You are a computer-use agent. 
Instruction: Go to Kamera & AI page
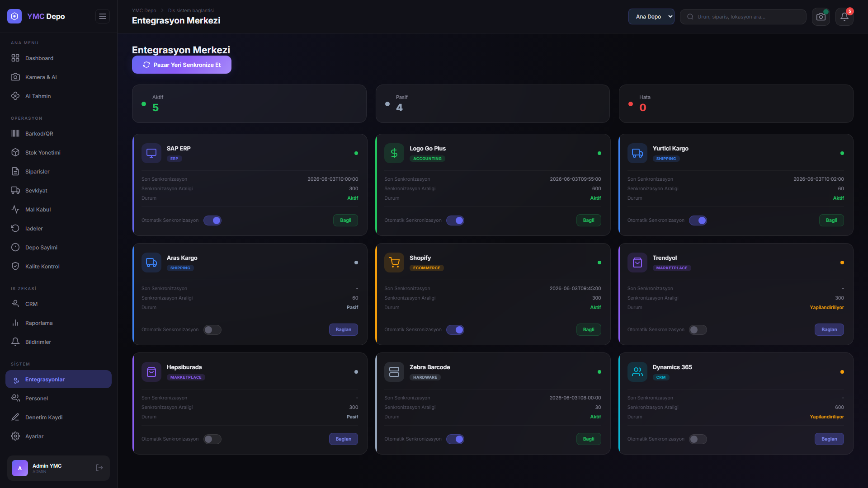tap(58, 77)
